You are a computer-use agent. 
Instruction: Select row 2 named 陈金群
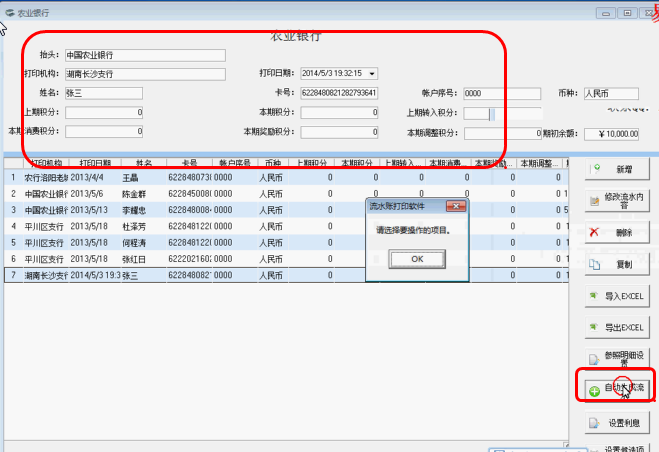[286, 194]
